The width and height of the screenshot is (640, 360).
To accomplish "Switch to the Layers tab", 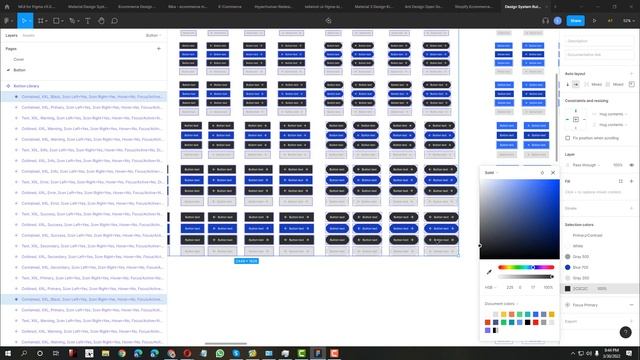I will click(11, 36).
